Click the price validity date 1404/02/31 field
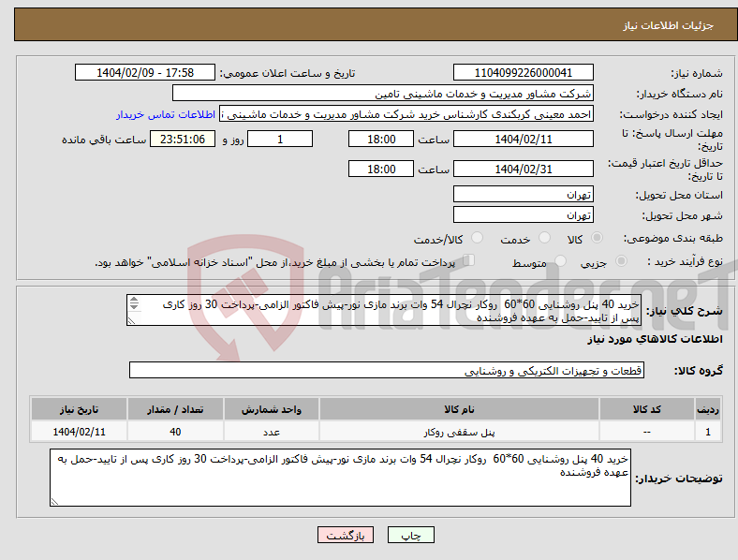738x560 pixels. 524,169
